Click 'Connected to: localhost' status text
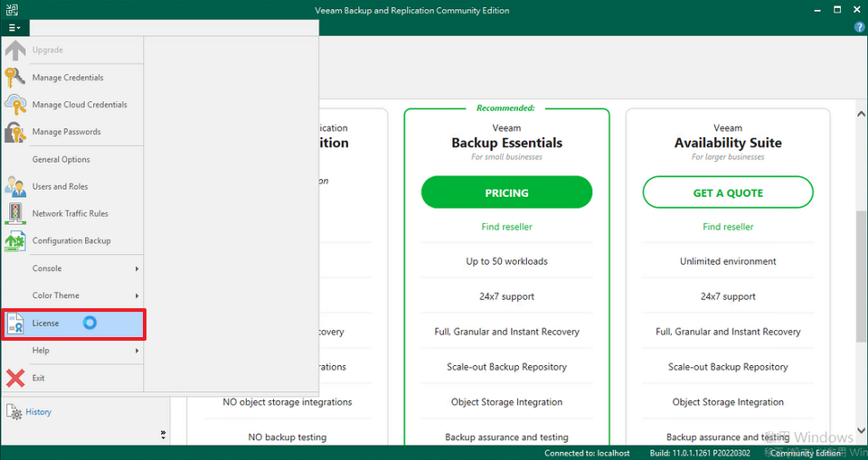This screenshot has height=460, width=868. pyautogui.click(x=587, y=453)
